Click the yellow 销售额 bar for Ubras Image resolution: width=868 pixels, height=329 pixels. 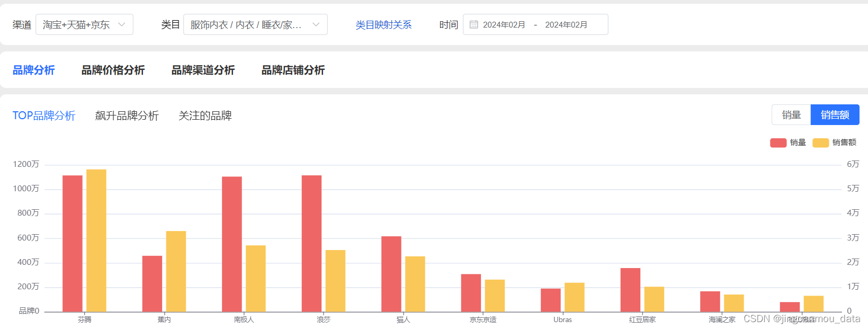coord(575,297)
